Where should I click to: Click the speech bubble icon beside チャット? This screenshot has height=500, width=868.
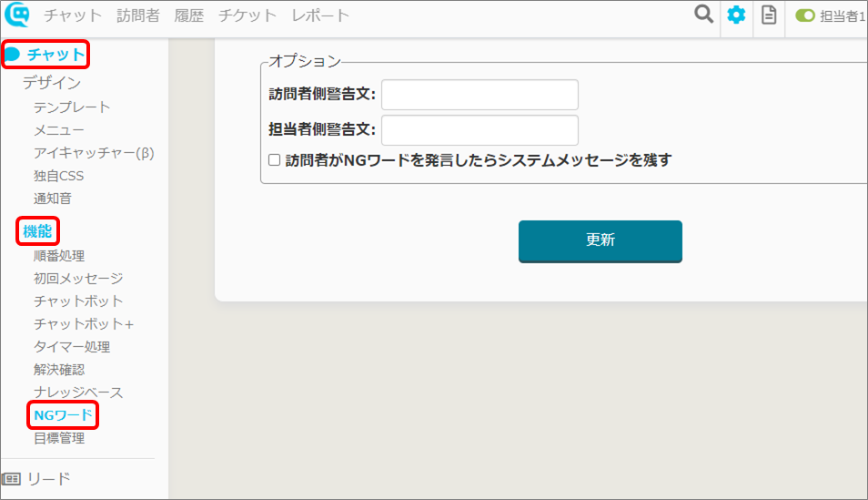[12, 55]
